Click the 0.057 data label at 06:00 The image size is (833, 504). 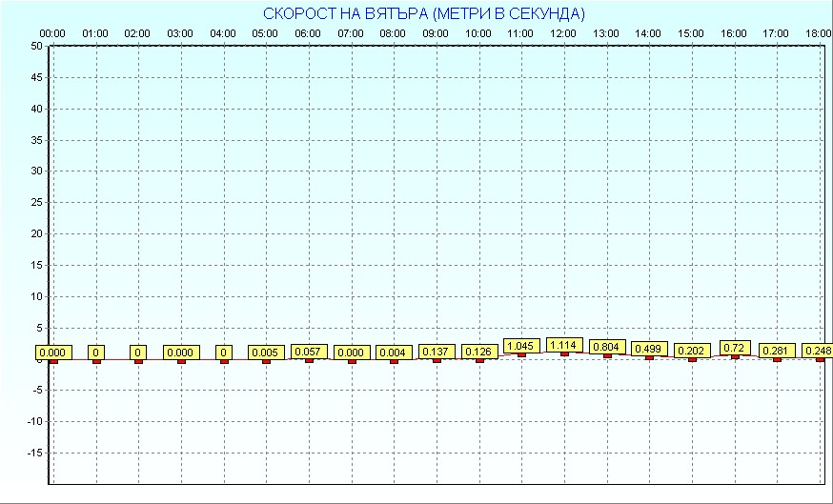click(309, 352)
